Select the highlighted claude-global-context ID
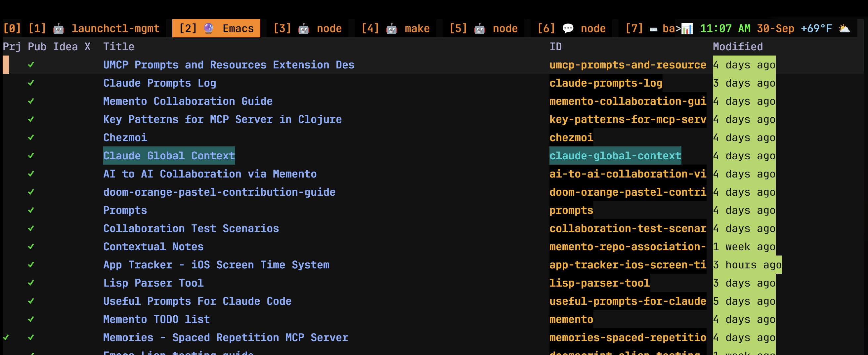The height and width of the screenshot is (355, 868). (x=615, y=156)
